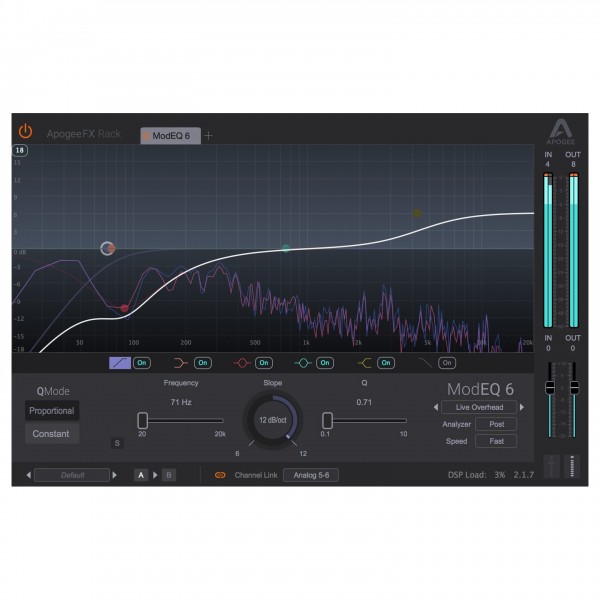The image size is (600, 600).
Task: Click the output level meter
Action: [x=574, y=250]
